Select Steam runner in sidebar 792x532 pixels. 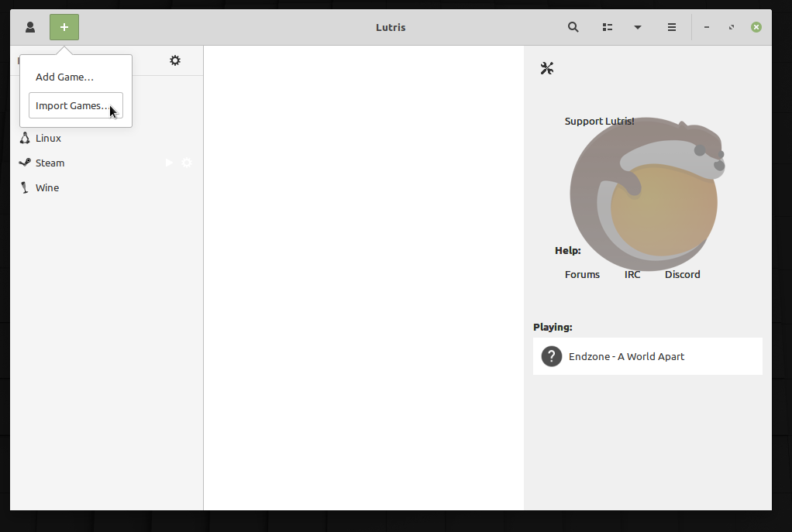point(107,163)
